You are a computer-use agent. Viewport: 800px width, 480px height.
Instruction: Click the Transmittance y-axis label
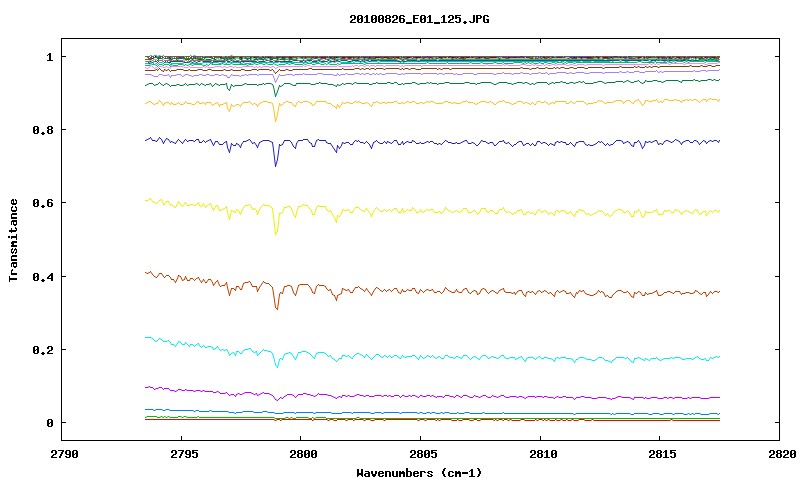pyautogui.click(x=13, y=240)
